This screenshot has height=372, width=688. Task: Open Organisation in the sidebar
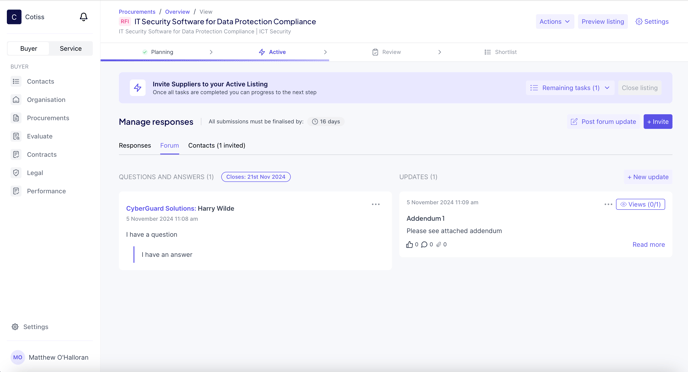(46, 100)
